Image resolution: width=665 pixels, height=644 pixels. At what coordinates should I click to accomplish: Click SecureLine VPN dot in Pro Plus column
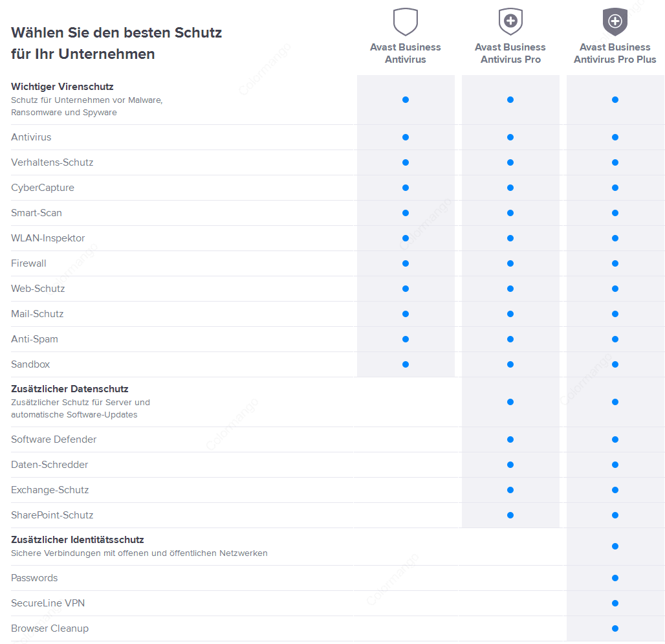(615, 603)
